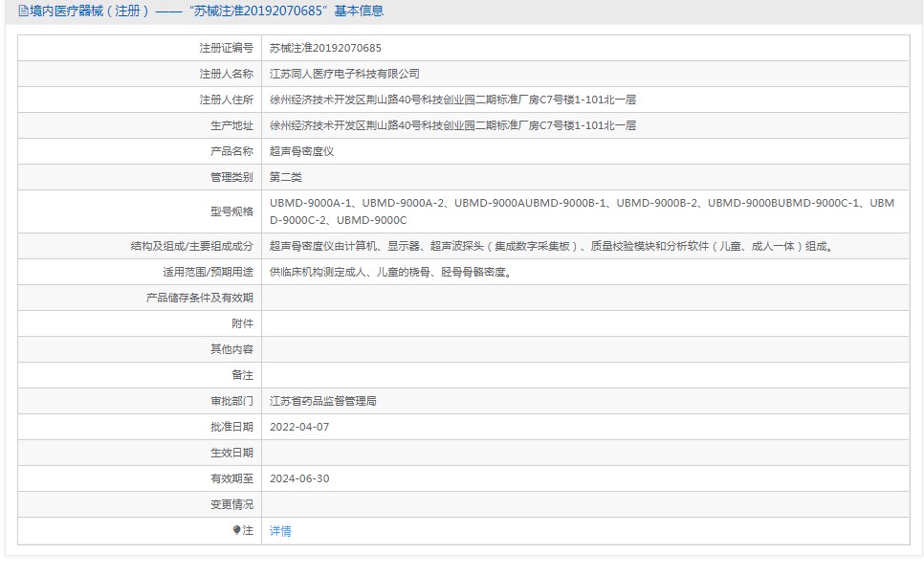924x577 pixels.
Task: Click the structure description starting 超声骨密度仪由计算机
Action: [x=552, y=246]
